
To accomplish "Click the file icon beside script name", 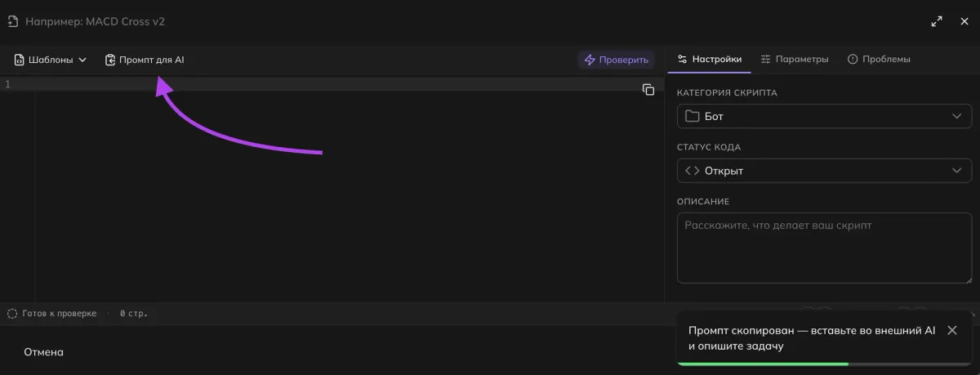I will 13,21.
